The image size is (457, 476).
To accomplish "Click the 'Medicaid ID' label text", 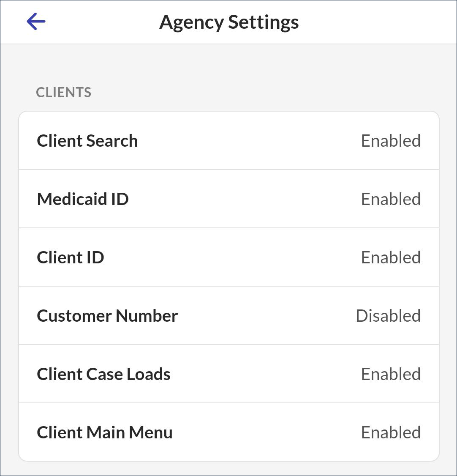I will click(83, 199).
